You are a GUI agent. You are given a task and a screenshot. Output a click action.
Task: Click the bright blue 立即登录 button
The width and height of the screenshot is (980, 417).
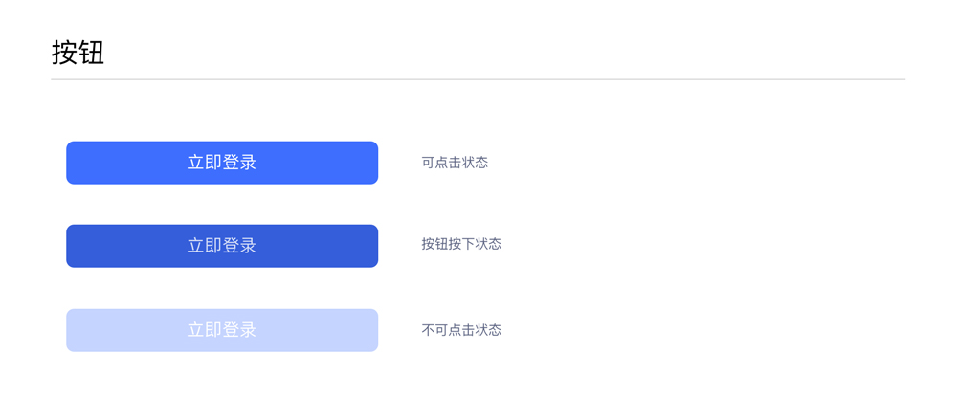(222, 163)
